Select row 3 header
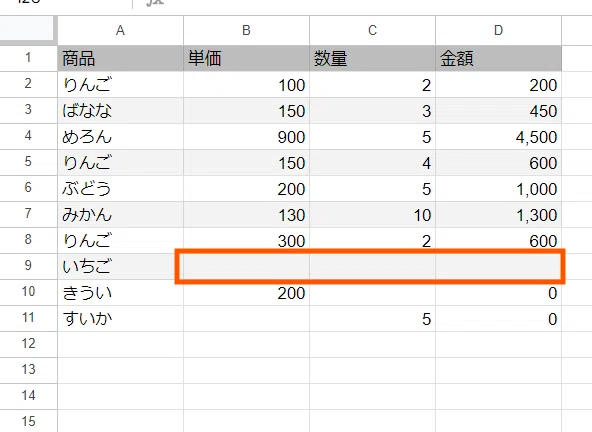The height and width of the screenshot is (432, 592). pyautogui.click(x=28, y=110)
